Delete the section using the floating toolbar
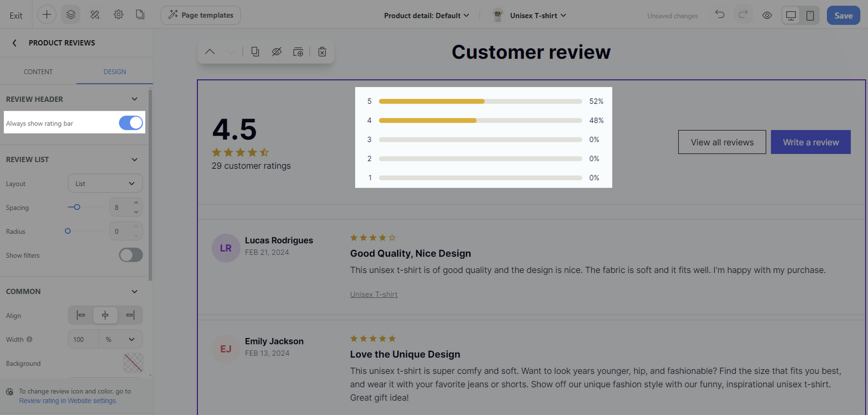 (322, 52)
